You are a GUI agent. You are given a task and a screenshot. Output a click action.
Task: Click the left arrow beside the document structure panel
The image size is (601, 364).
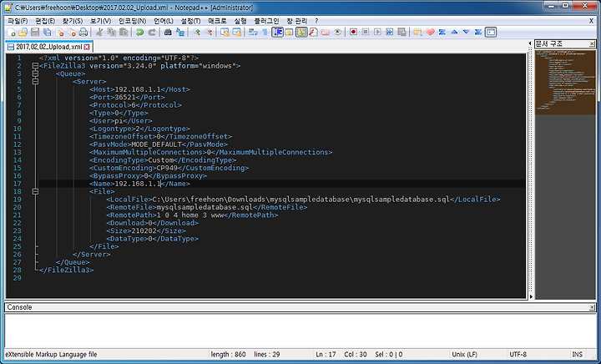click(x=530, y=43)
